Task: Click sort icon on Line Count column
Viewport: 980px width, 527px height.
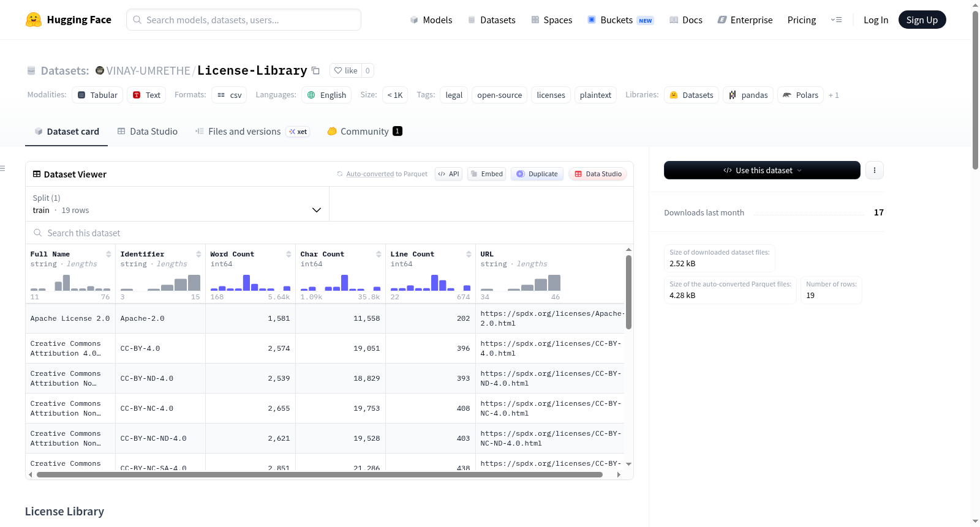Action: 469,254
